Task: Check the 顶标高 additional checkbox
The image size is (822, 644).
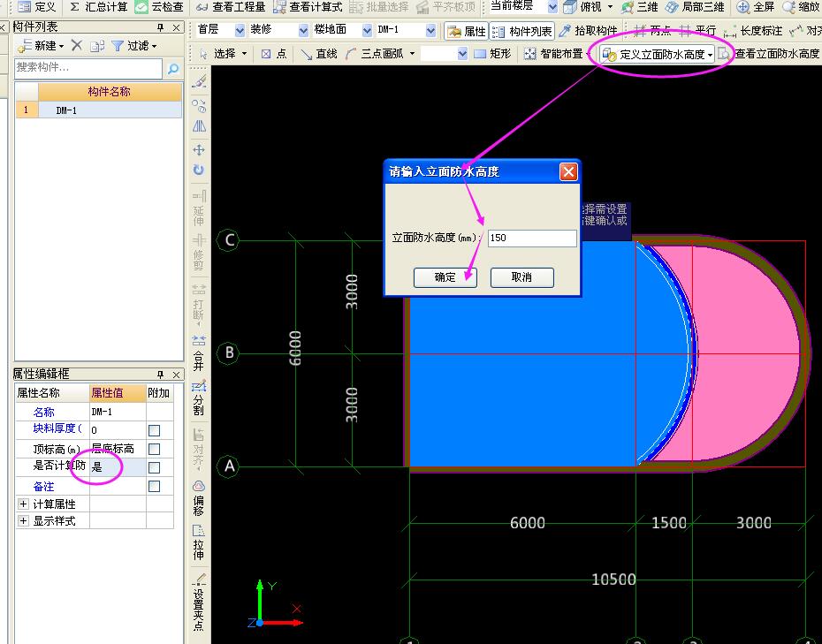Action: click(x=155, y=449)
